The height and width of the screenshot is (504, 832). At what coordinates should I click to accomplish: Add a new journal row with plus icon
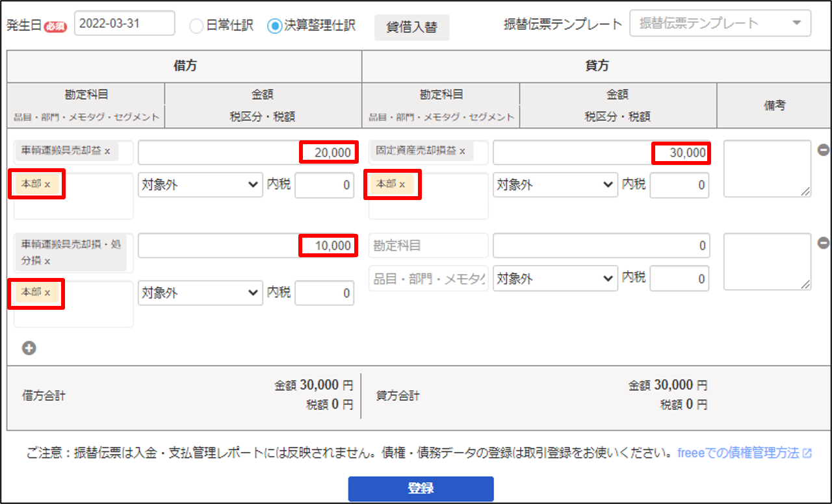point(29,348)
